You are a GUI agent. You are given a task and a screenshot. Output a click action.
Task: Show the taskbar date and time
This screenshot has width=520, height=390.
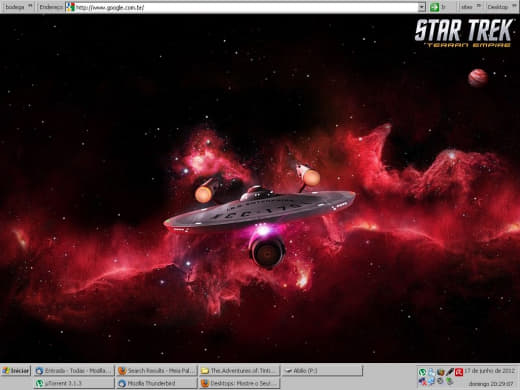(490, 377)
